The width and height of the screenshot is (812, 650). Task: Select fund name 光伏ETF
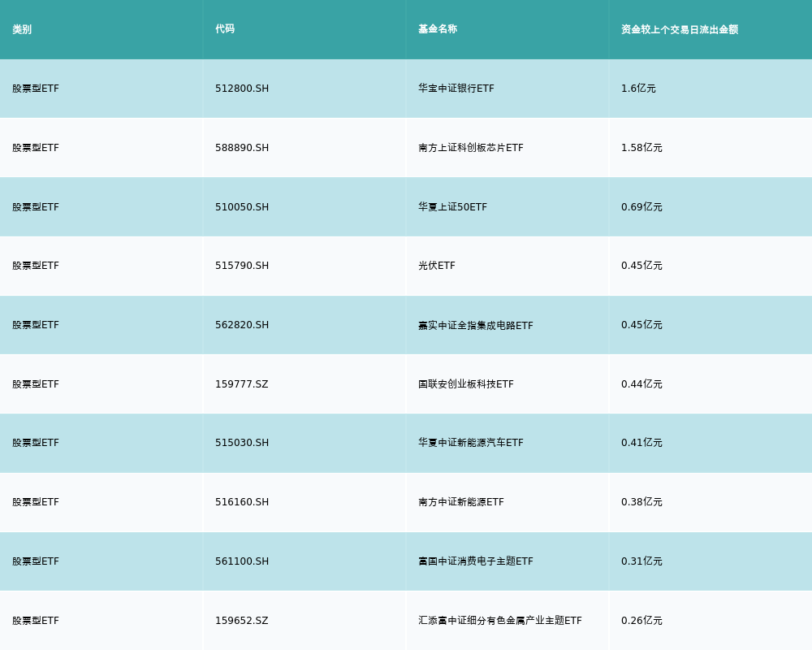click(x=437, y=266)
